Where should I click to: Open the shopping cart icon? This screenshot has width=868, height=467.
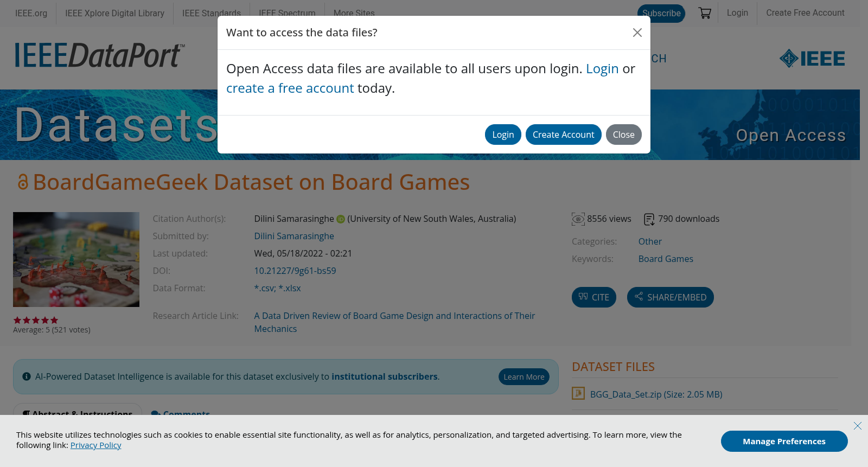pos(705,13)
